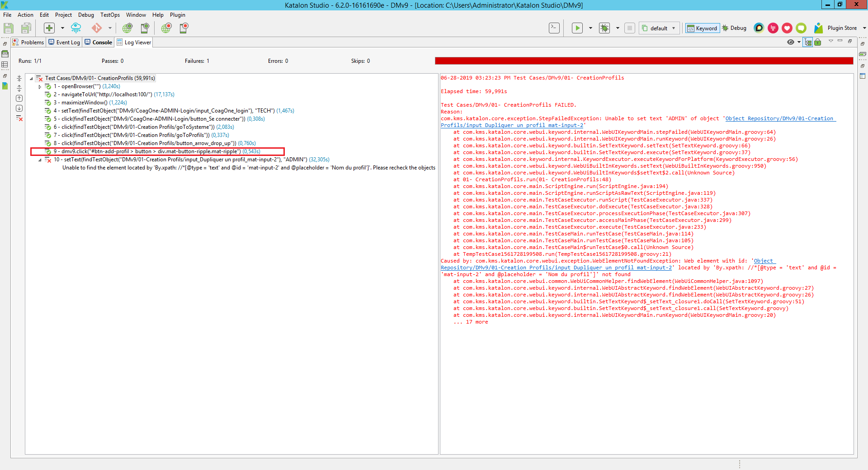
Task: Open the dark circular chat icon
Action: tap(759, 28)
